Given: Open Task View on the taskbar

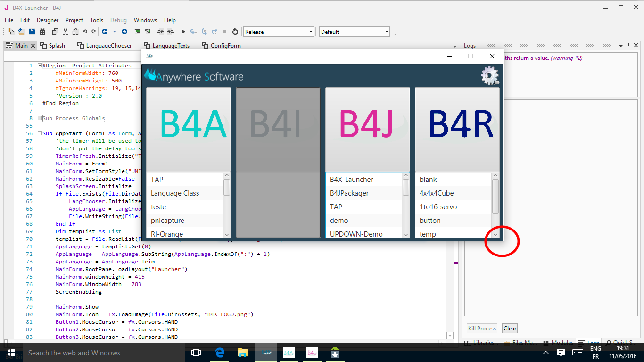Looking at the screenshot, I should pyautogui.click(x=196, y=353).
